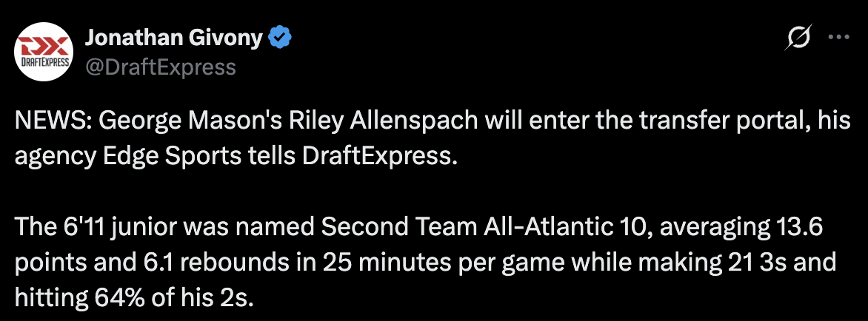Click "of his 2s." at post end
Screen dimensions: 868x321
click(x=213, y=300)
